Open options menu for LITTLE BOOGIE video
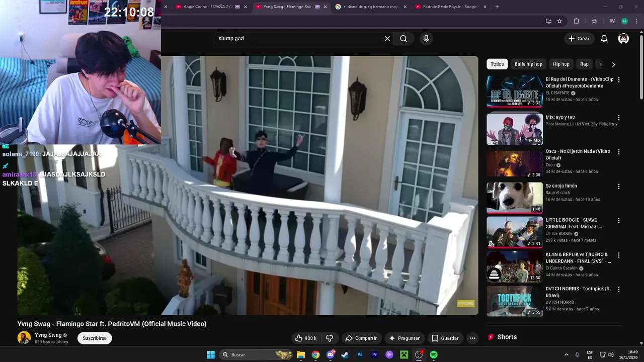Image resolution: width=644 pixels, height=362 pixels. coord(619,221)
